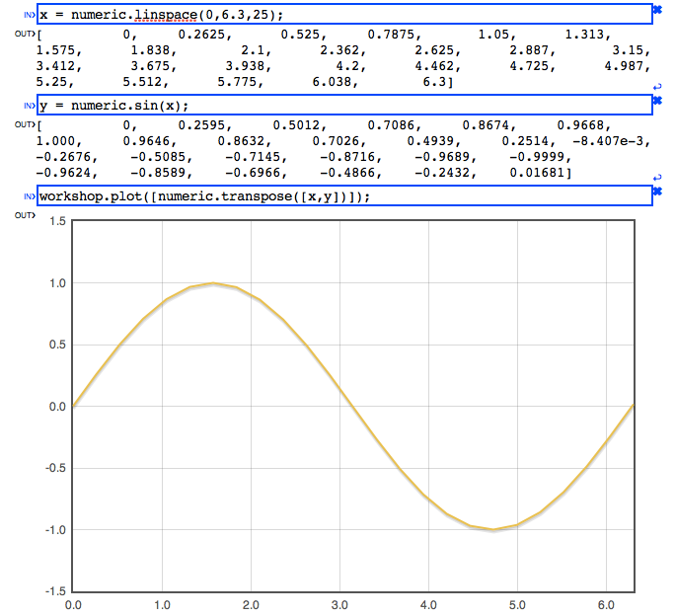Click the y-axis label 1.5
This screenshot has width=675, height=616.
point(57,221)
